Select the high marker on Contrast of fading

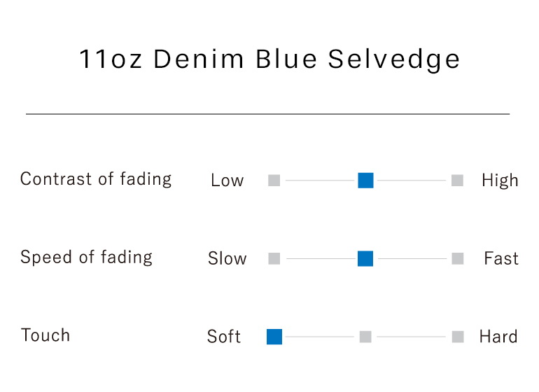457,180
